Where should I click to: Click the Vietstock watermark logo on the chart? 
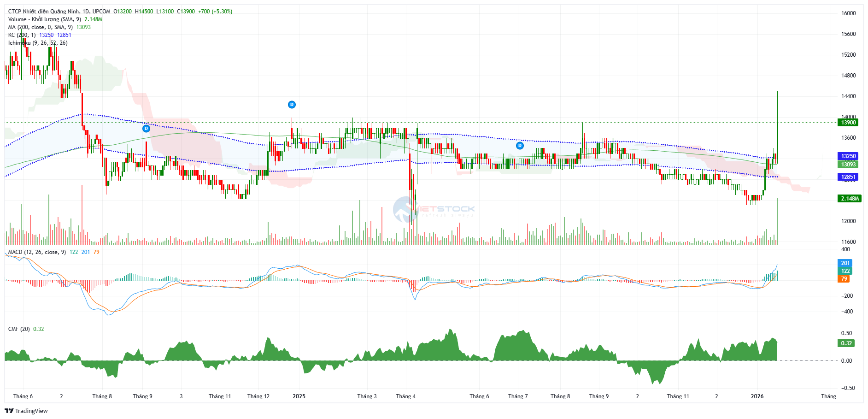[433, 210]
